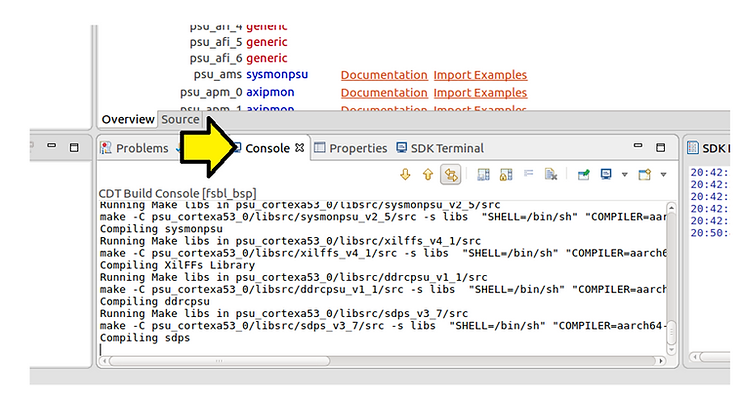Screen dimensions: 740x398
Task: Clear the build console output
Action: coord(551,175)
